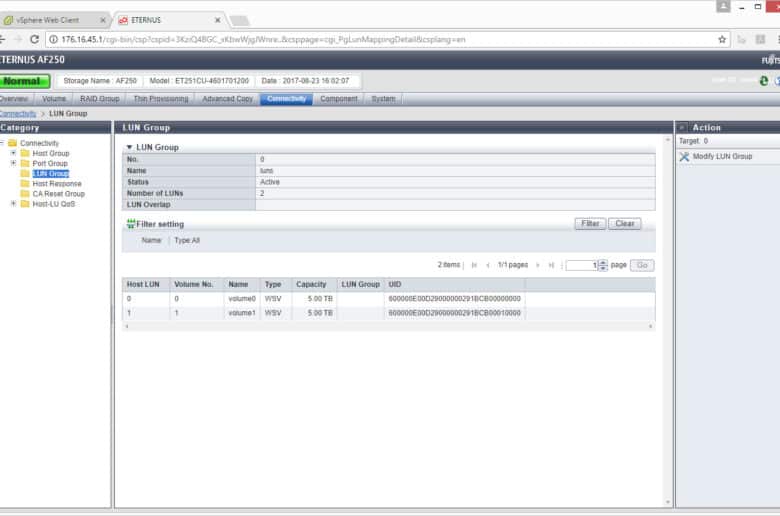Open the Overview tab

click(15, 99)
